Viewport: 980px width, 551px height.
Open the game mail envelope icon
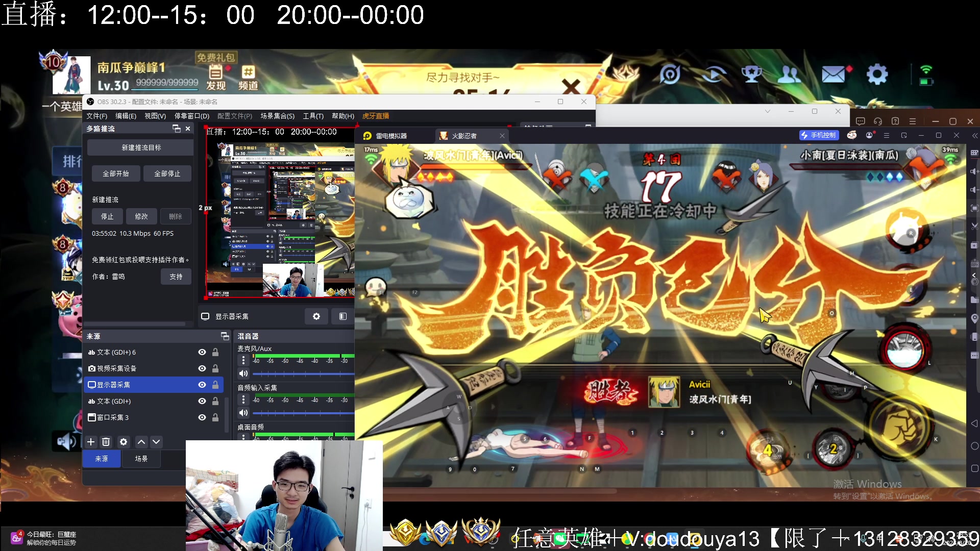(834, 75)
